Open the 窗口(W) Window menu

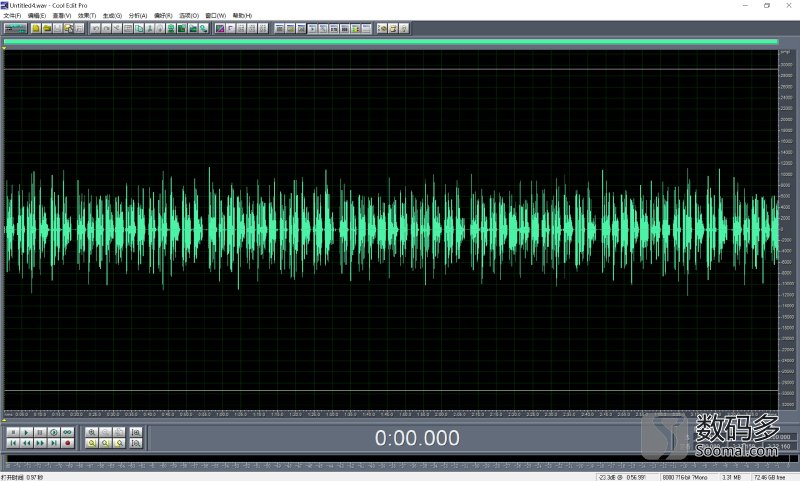pos(215,16)
